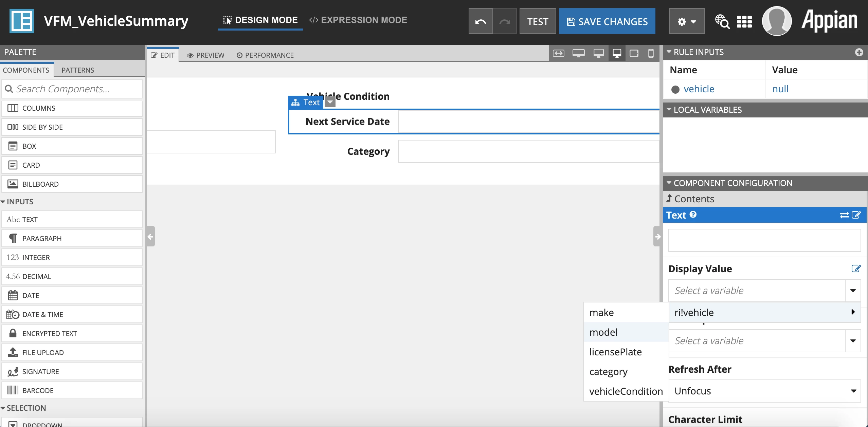Switch to Expression Mode
The height and width of the screenshot is (427, 868).
click(x=358, y=20)
